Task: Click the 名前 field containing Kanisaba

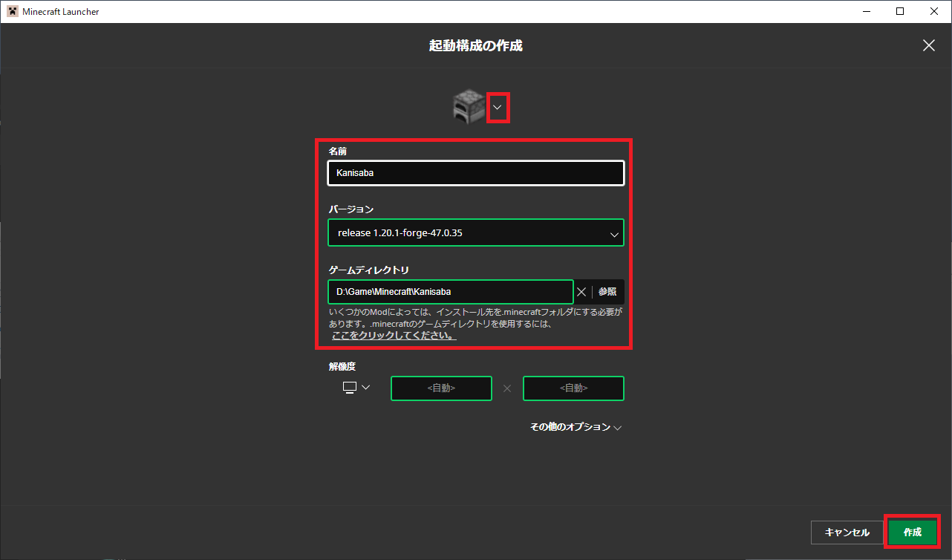Action: point(475,173)
